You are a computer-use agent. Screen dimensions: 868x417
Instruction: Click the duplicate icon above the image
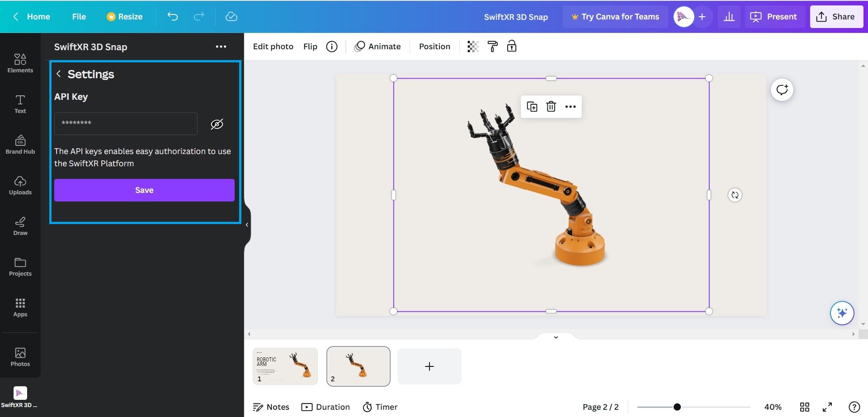tap(532, 107)
